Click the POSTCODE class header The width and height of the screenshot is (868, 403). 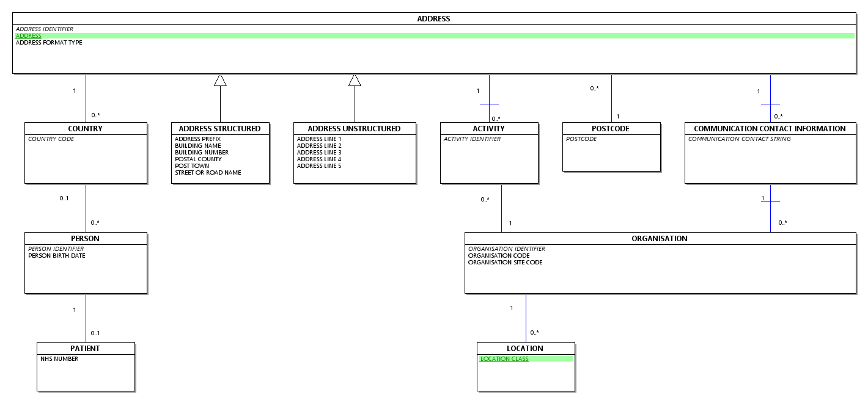click(x=611, y=129)
